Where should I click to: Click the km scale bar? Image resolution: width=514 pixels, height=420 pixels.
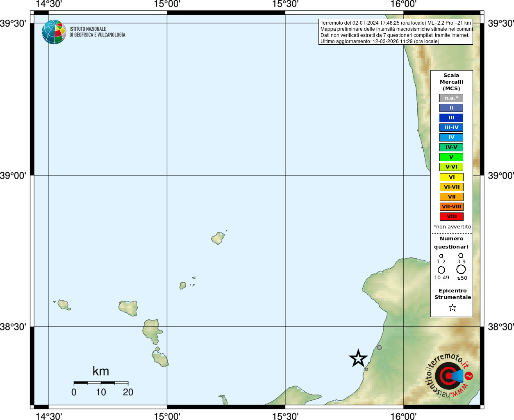(101, 383)
